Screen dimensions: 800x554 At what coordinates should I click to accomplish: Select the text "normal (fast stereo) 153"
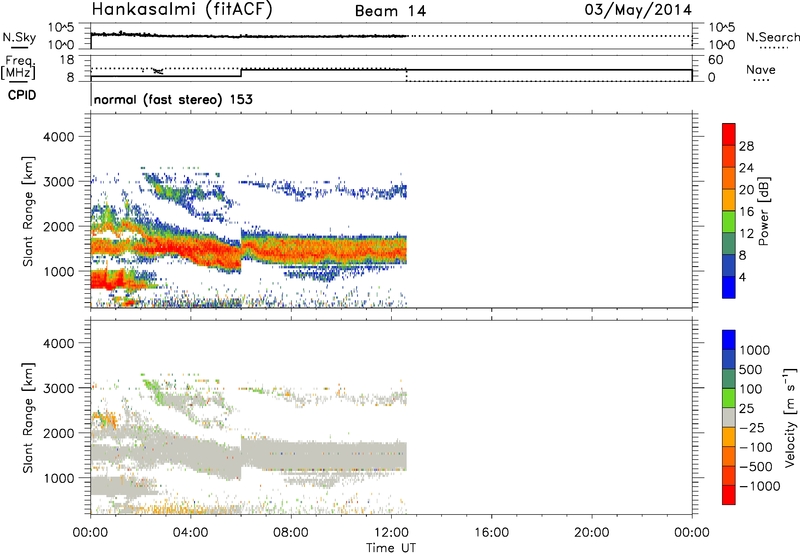(173, 99)
